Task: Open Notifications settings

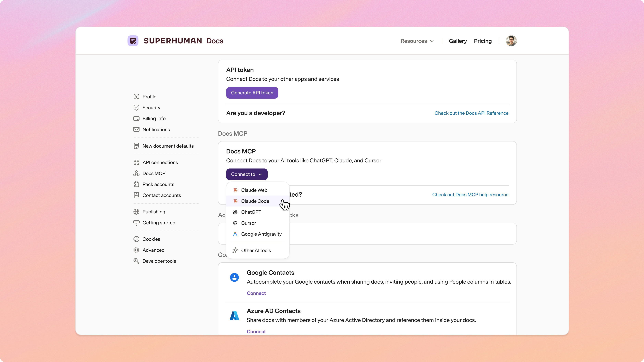Action: tap(152, 129)
